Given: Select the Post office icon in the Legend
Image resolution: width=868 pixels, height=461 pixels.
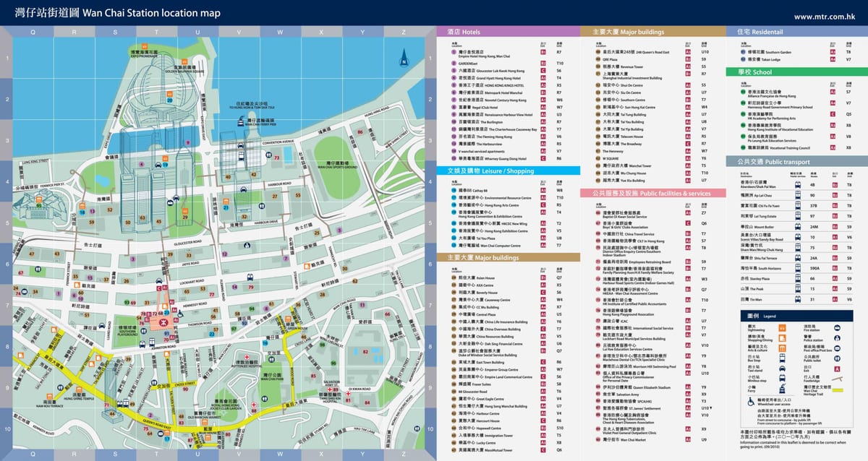Looking at the screenshot, I should tap(837, 348).
